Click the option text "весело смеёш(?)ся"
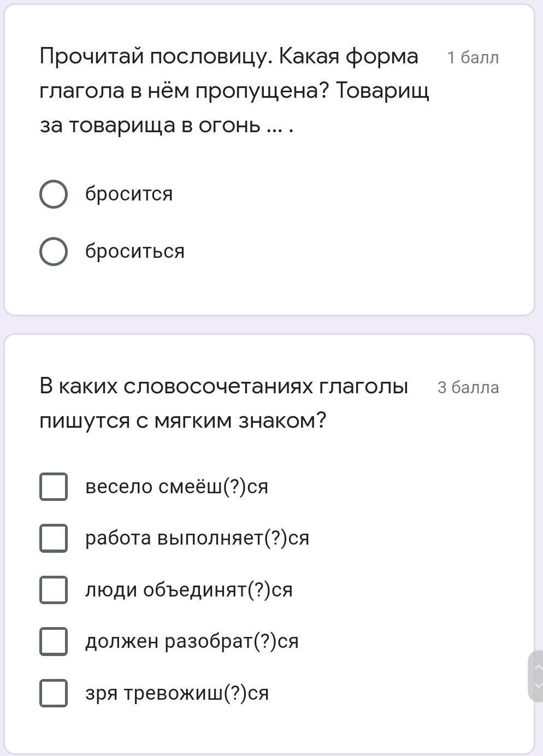543x756 pixels. click(x=177, y=487)
